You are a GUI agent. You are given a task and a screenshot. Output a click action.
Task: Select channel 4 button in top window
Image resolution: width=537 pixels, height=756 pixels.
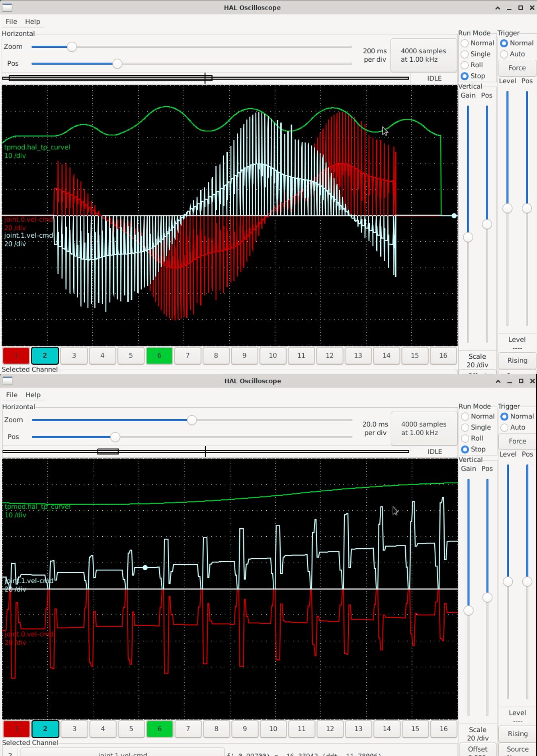[102, 356]
